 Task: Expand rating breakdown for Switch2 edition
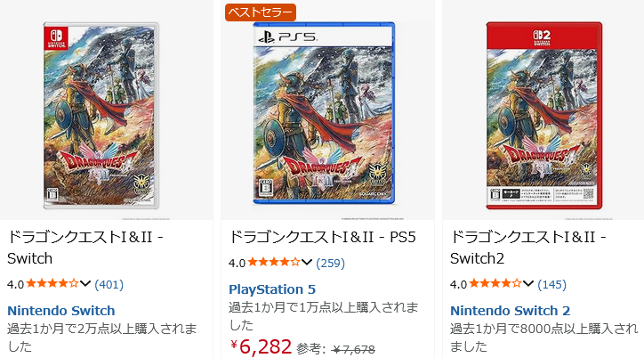pos(529,285)
